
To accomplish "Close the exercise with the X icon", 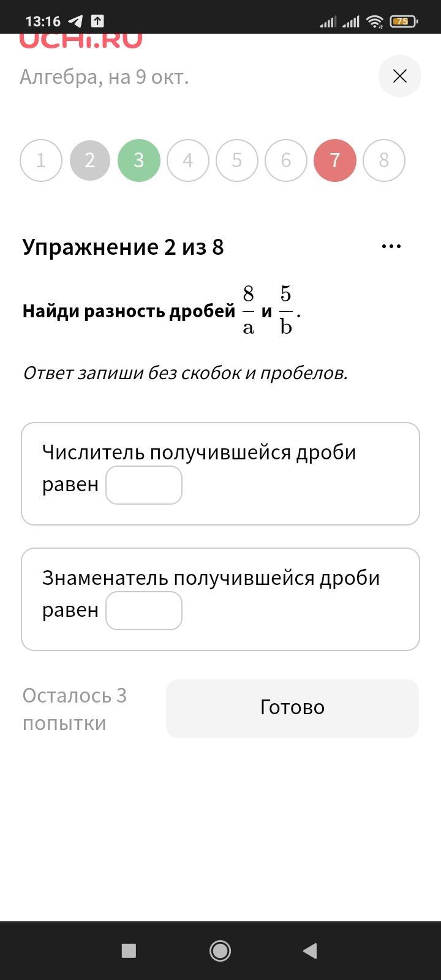I will point(400,76).
